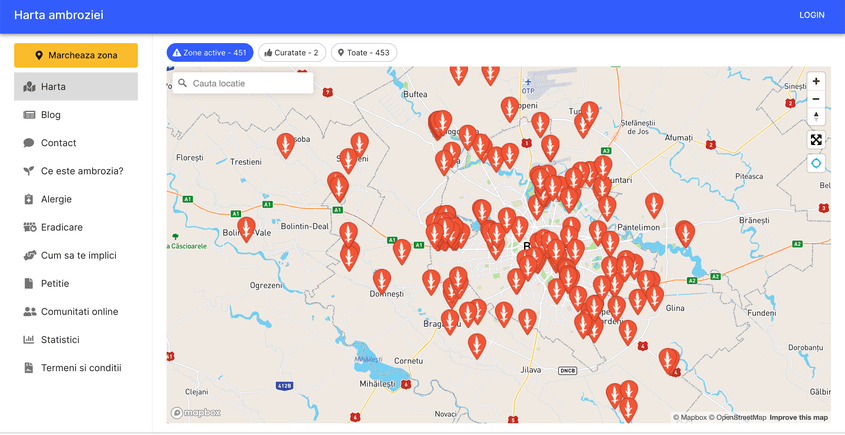Click the map zoom in plus button

[x=816, y=81]
